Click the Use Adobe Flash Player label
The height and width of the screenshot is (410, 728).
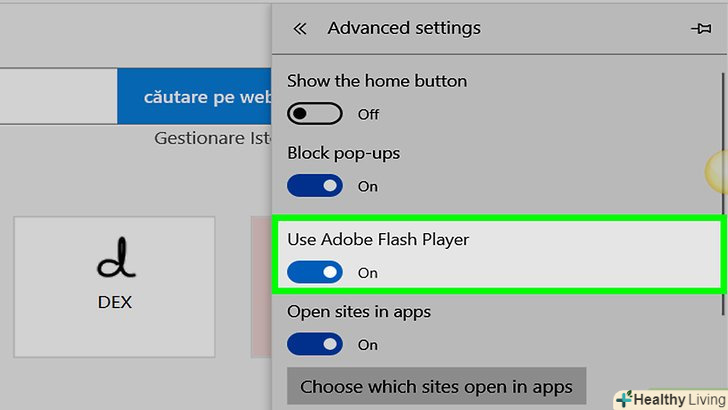[x=377, y=240]
